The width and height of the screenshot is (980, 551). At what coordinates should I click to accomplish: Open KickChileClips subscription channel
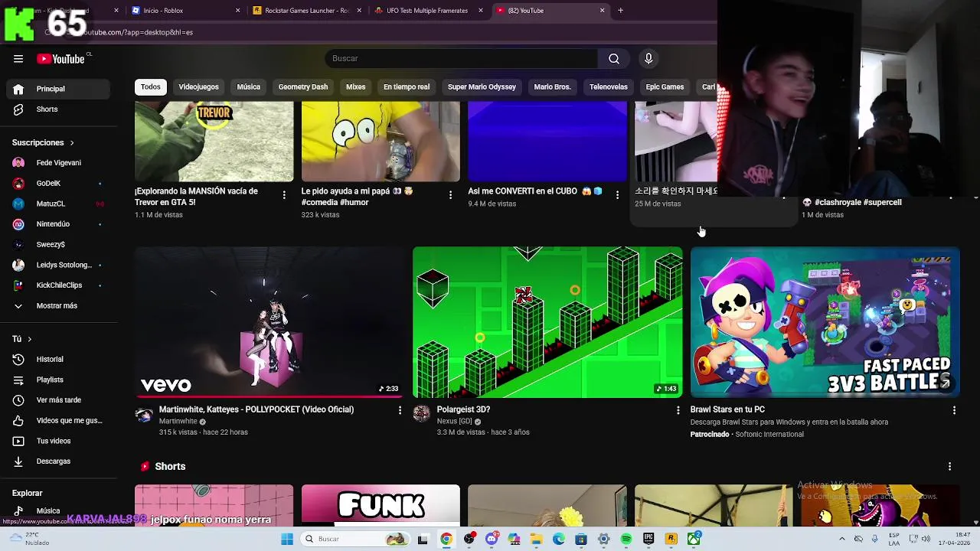[58, 285]
